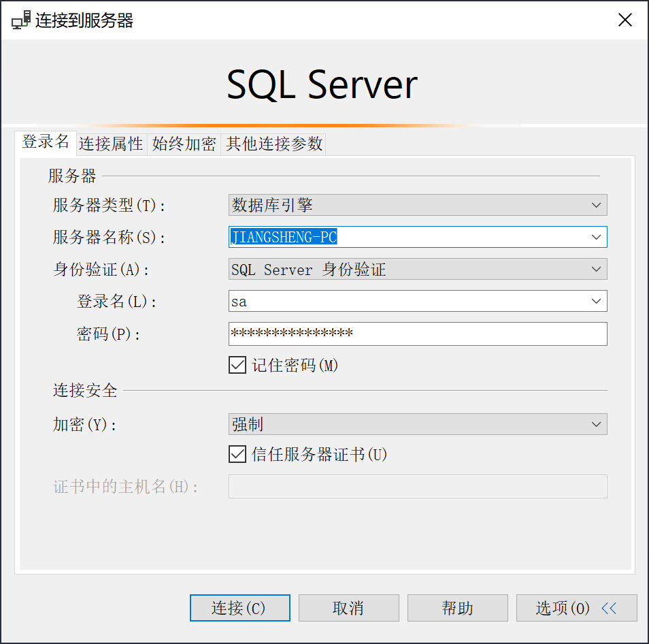Screen dimensions: 649x644
Task: Click the double chevron beside 选项
Action: point(609,608)
